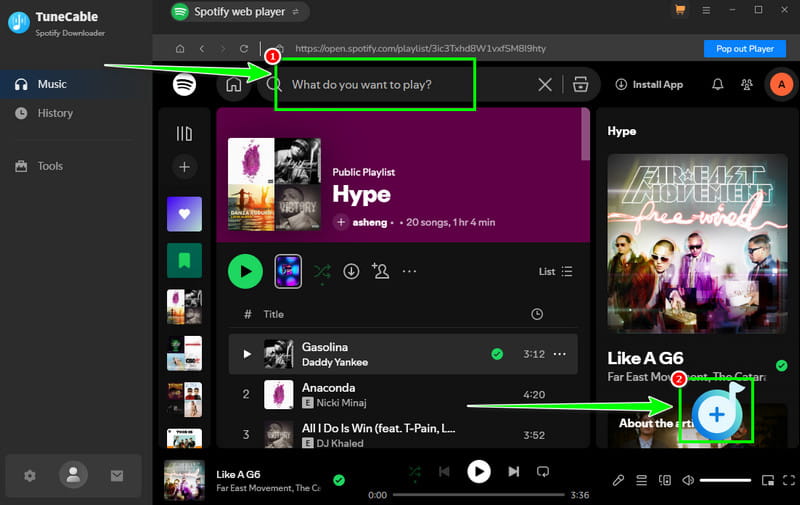800x505 pixels.
Task: Open the Friend Activity icon
Action: (746, 84)
